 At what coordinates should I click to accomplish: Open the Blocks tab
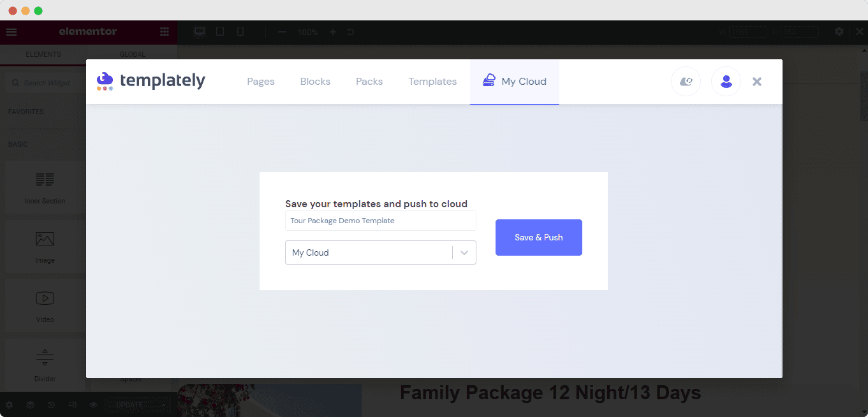click(x=315, y=82)
